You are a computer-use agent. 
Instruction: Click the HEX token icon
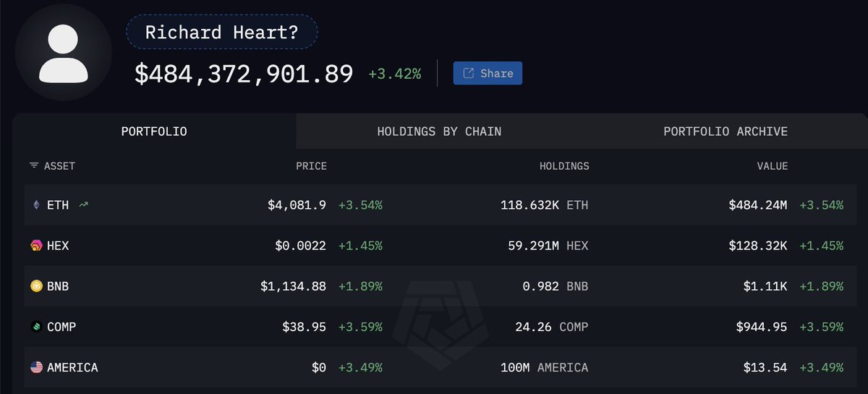[x=36, y=246]
